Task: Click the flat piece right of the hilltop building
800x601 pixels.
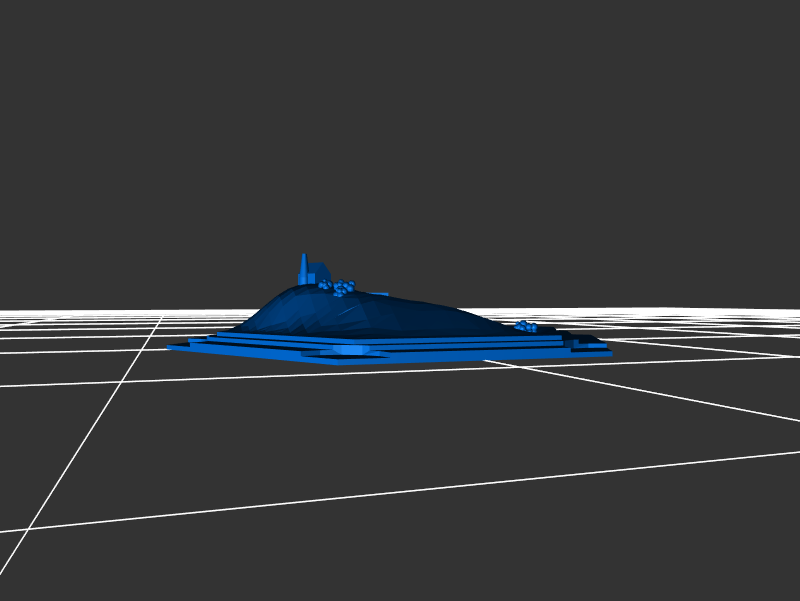Action: click(x=380, y=294)
